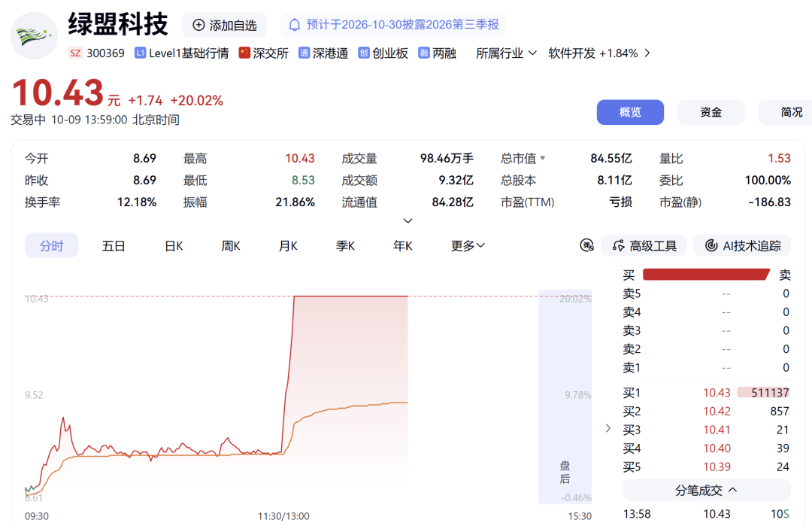This screenshot has width=812, height=526.
Task: Click the AI技术追踪 button
Action: 742,245
